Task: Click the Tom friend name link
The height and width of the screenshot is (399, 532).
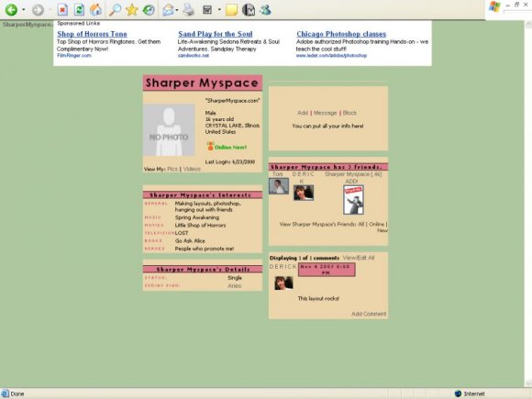Action: point(278,174)
